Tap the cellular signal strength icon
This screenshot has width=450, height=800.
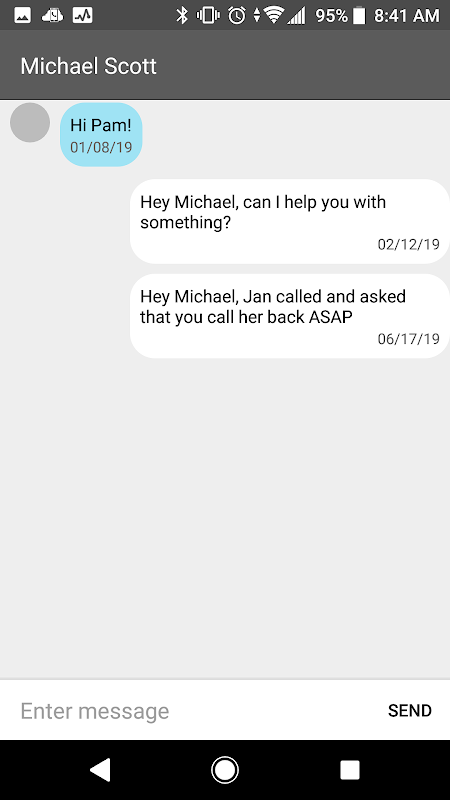296,16
